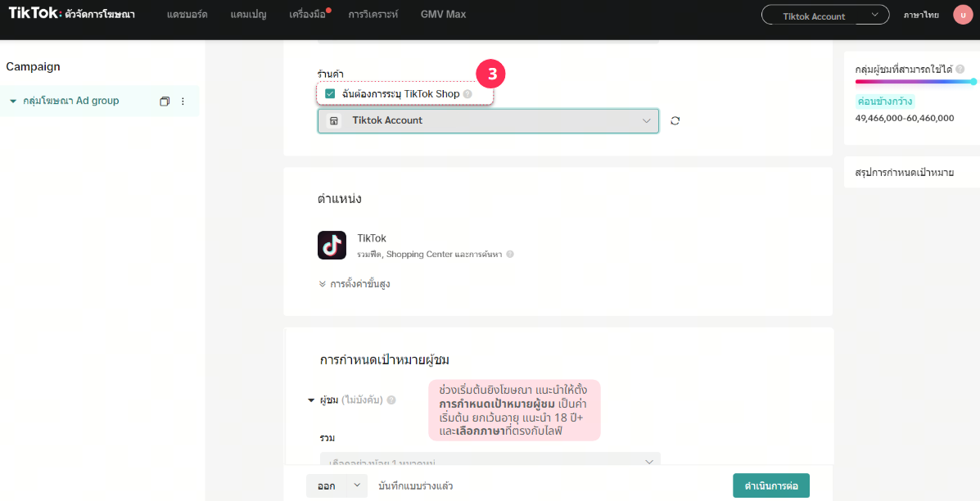Image resolution: width=980 pixels, height=501 pixels.
Task: Expand การตั้งค่าขั้นสูง advanced settings
Action: point(355,284)
